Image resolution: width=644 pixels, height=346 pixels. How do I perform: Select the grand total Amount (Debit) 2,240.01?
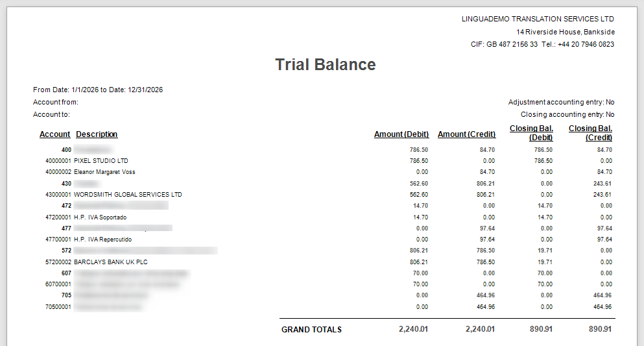(413, 328)
